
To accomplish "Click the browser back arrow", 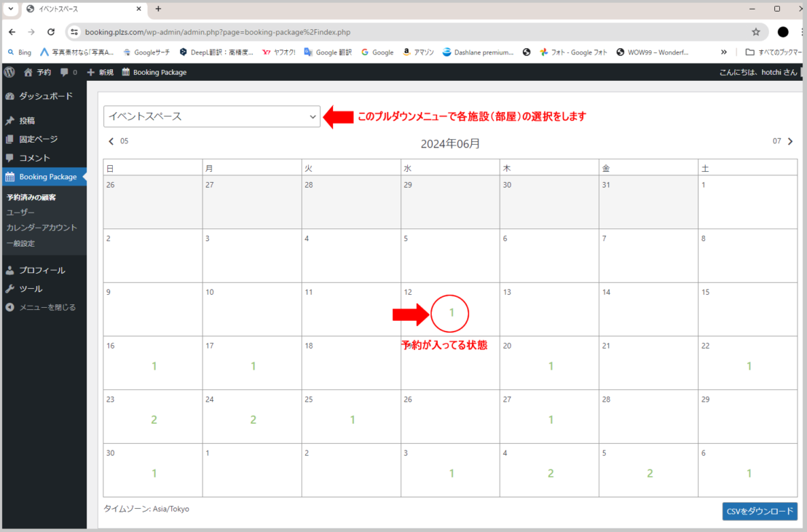I will point(12,32).
